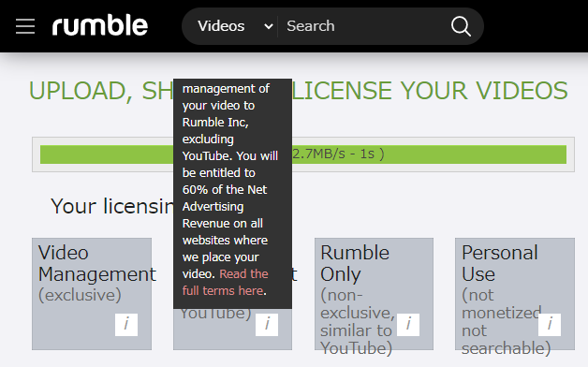Submit search with the magnifier icon
This screenshot has width=588, height=367.
(x=461, y=26)
